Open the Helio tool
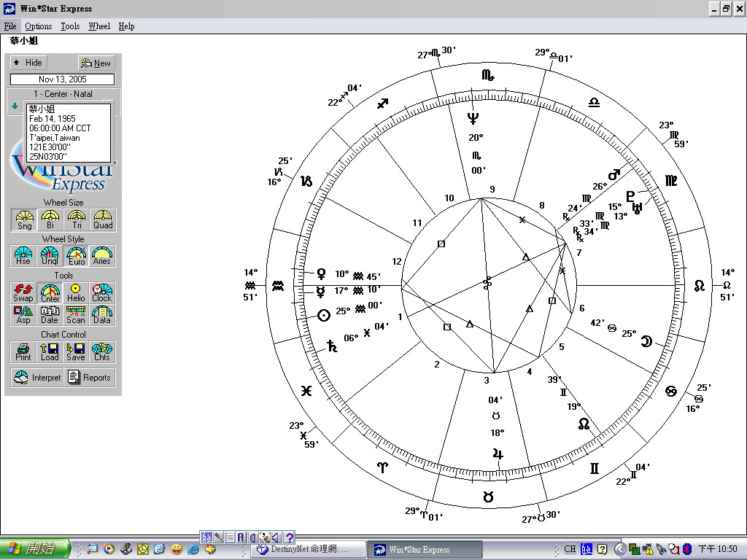The height and width of the screenshot is (560, 747). tap(76, 292)
